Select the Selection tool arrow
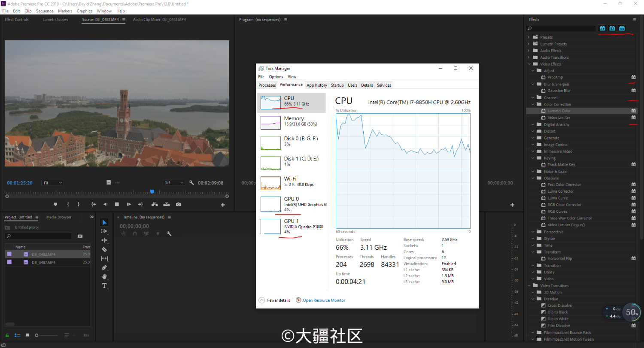644x348 pixels. (104, 222)
